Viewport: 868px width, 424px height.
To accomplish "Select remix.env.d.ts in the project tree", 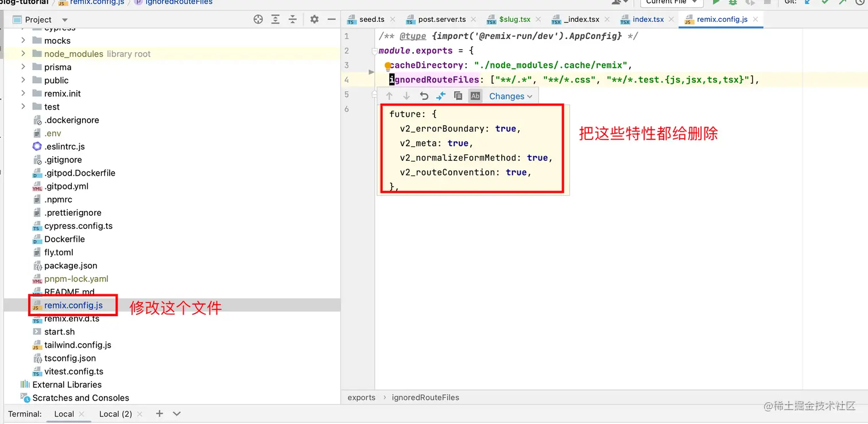I will pyautogui.click(x=72, y=318).
